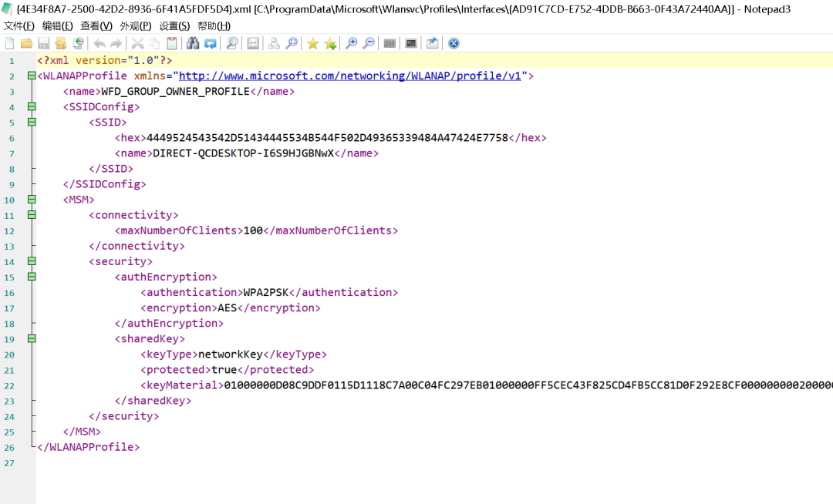Click the closing </authEncryption> tag
The width and height of the screenshot is (833, 504).
pyautogui.click(x=169, y=323)
